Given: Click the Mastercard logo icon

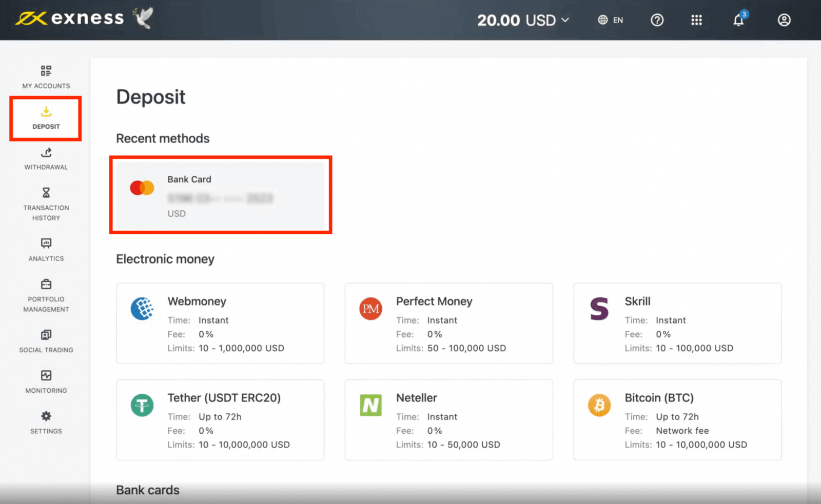Looking at the screenshot, I should click(x=142, y=188).
